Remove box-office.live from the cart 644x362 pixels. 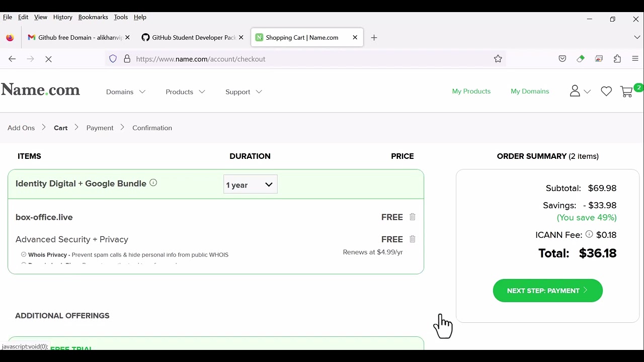click(413, 217)
